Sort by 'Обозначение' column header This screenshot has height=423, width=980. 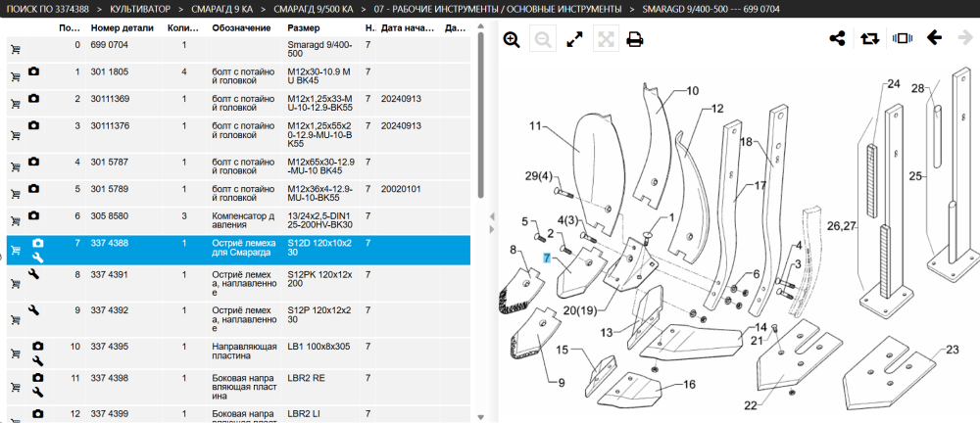point(241,28)
